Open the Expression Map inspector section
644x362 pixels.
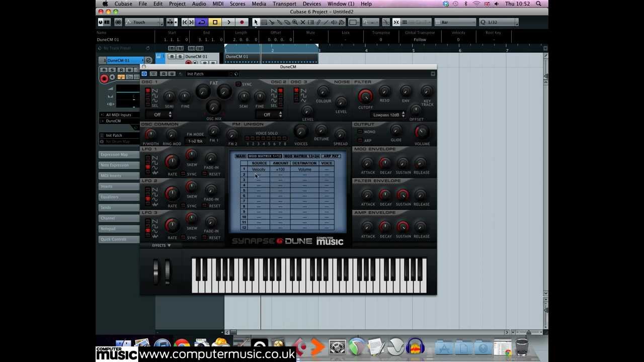point(119,154)
